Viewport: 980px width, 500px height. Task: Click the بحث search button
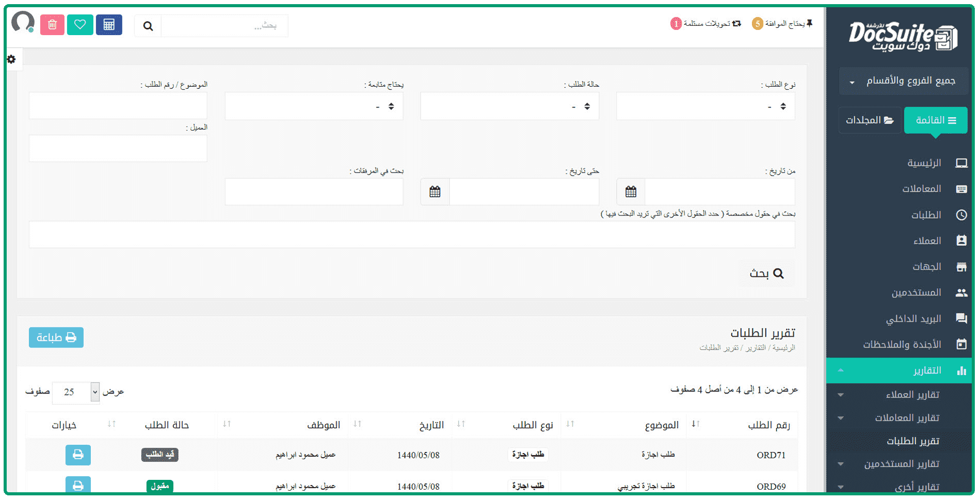[766, 273]
